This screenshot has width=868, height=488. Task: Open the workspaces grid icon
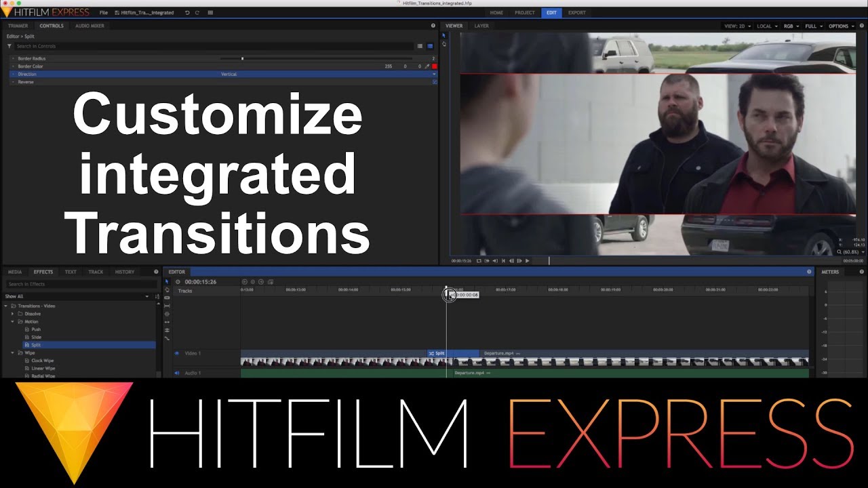pos(210,13)
